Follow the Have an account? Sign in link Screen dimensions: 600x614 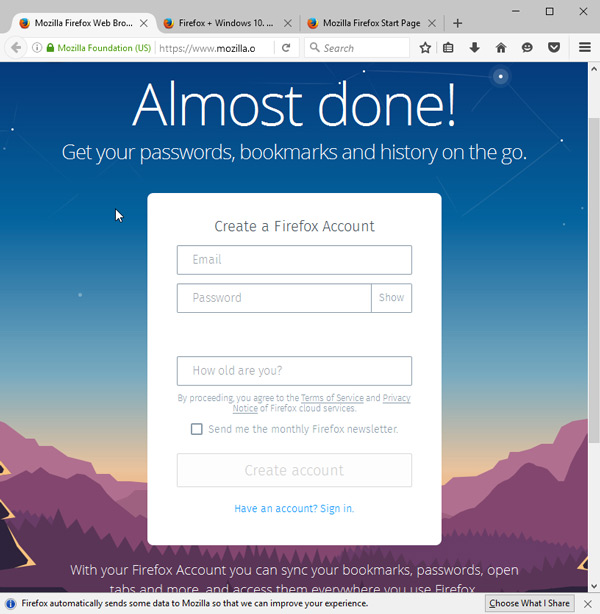294,508
